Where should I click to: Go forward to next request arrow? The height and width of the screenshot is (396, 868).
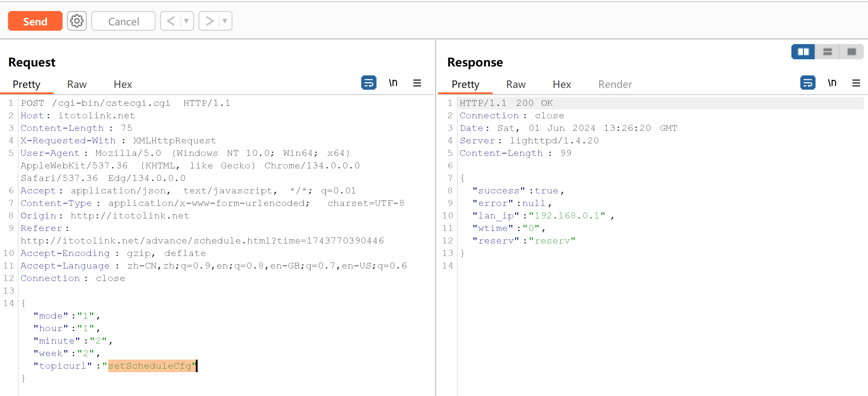[x=210, y=21]
